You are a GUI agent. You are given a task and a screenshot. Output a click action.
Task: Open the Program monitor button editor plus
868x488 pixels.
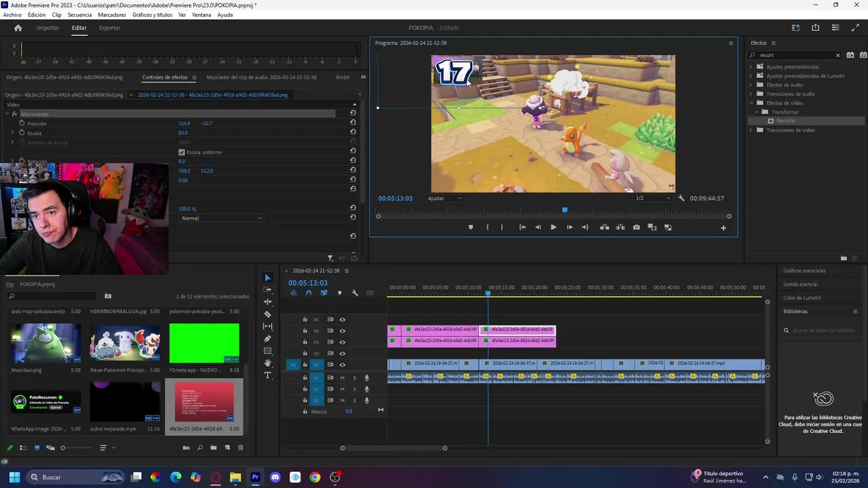pyautogui.click(x=723, y=228)
